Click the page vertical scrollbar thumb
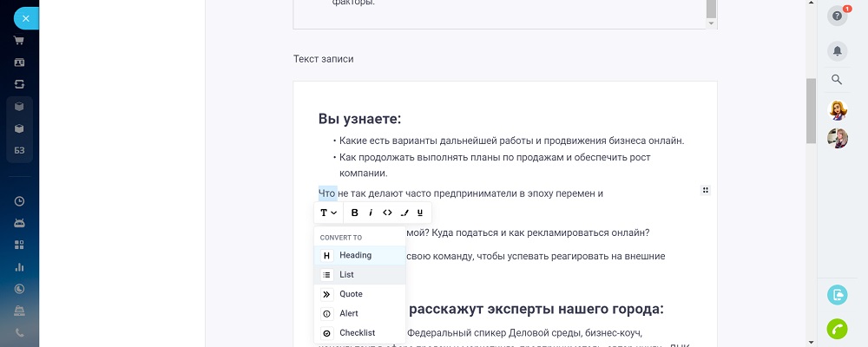The image size is (868, 347). 811,110
